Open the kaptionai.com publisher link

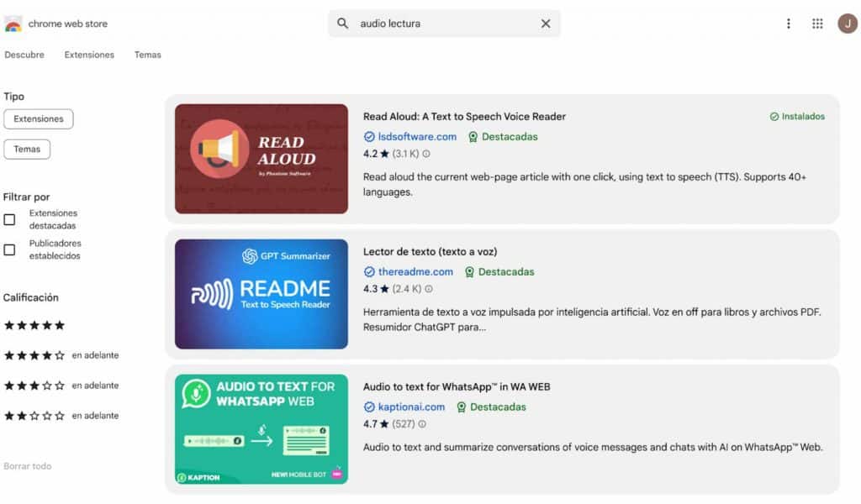click(411, 407)
